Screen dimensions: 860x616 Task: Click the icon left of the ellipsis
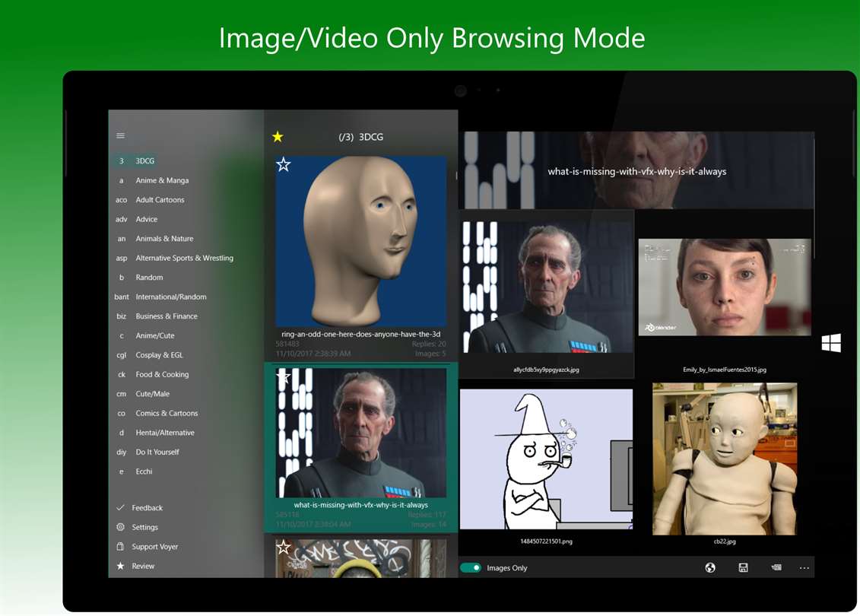point(776,568)
